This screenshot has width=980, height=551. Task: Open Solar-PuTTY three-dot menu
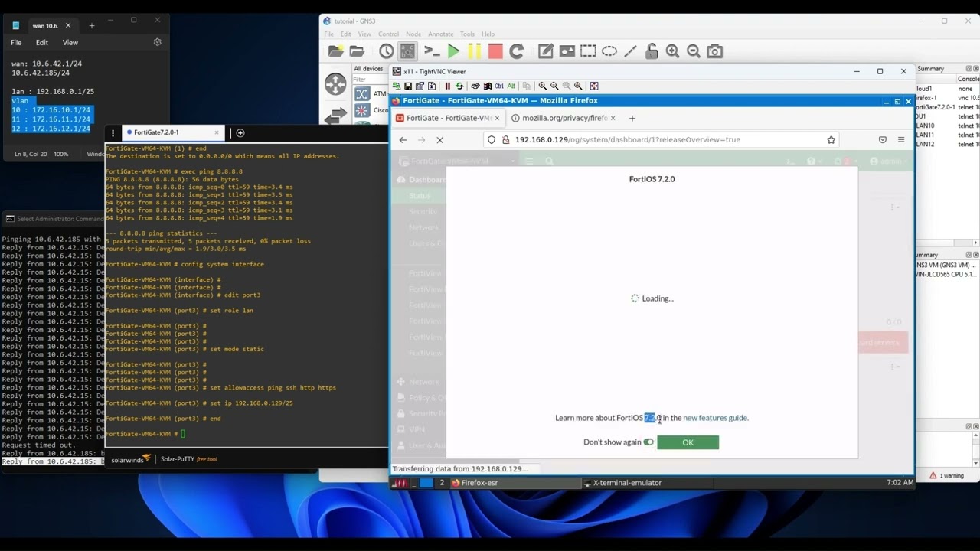(113, 133)
